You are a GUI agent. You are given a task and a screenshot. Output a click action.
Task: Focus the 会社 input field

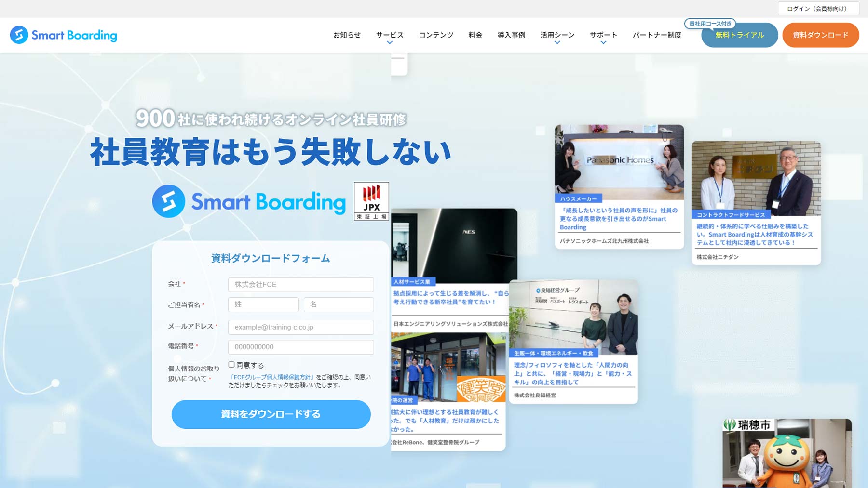coord(301,285)
